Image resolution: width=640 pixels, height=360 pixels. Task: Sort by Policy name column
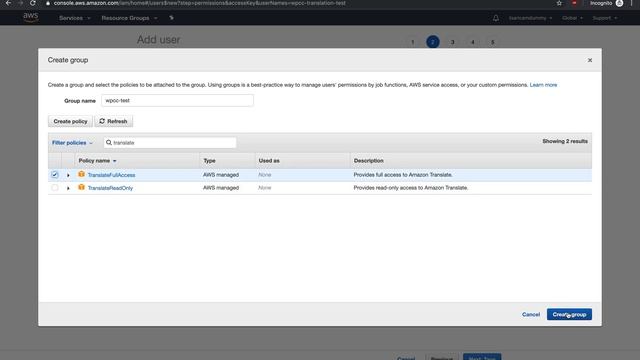97,161
